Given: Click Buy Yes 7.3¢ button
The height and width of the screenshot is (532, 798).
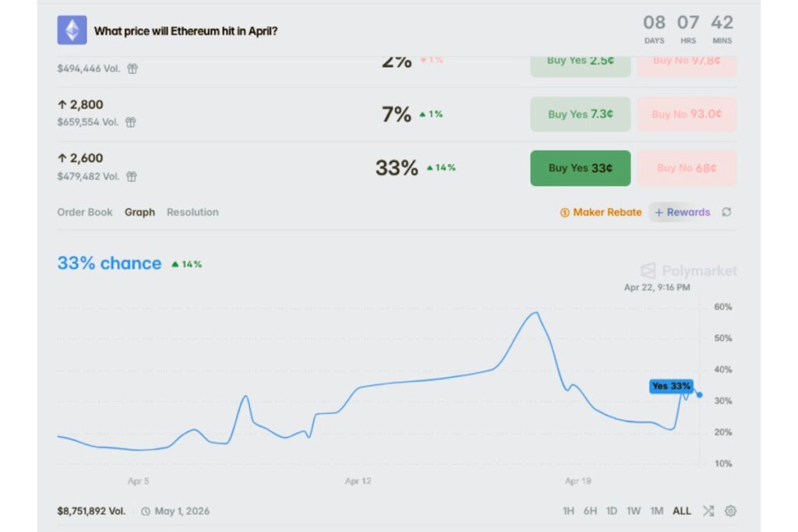Looking at the screenshot, I should (x=581, y=115).
